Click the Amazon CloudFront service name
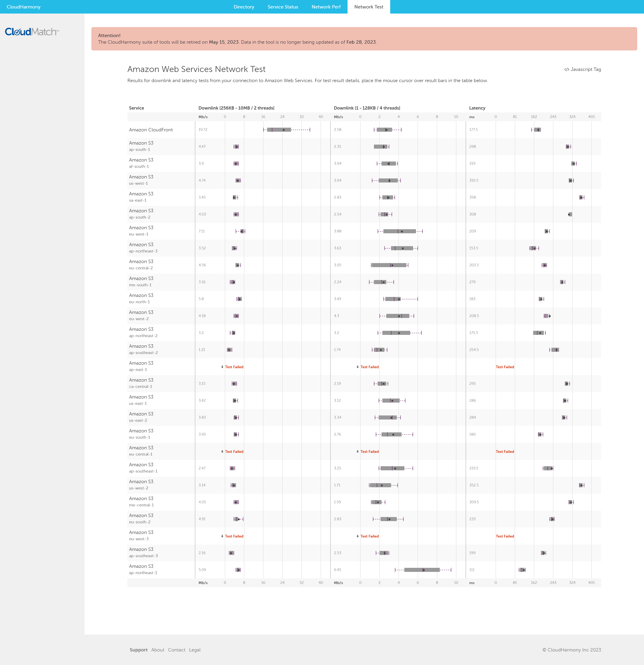 (x=151, y=130)
